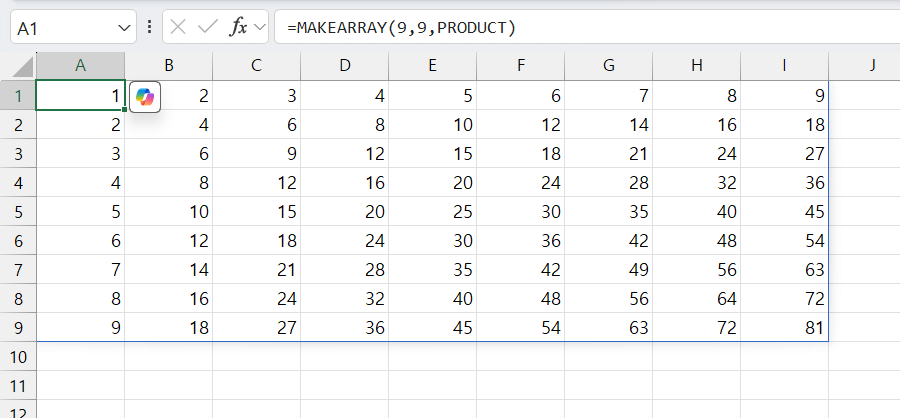Select cell I2 containing 18
Image resolution: width=900 pixels, height=418 pixels.
(785, 125)
